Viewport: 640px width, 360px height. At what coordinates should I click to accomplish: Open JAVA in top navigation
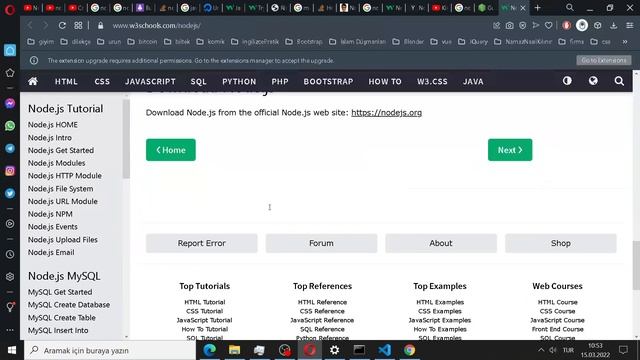pos(473,82)
